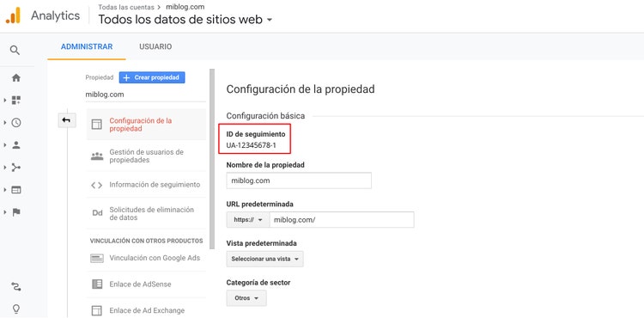644x318 pixels.
Task: Open the miblog.com property selector
Action: click(145, 95)
